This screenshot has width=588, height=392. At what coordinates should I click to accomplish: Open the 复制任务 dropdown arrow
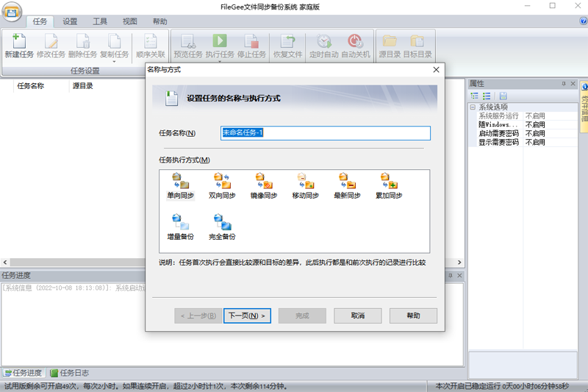point(114,62)
